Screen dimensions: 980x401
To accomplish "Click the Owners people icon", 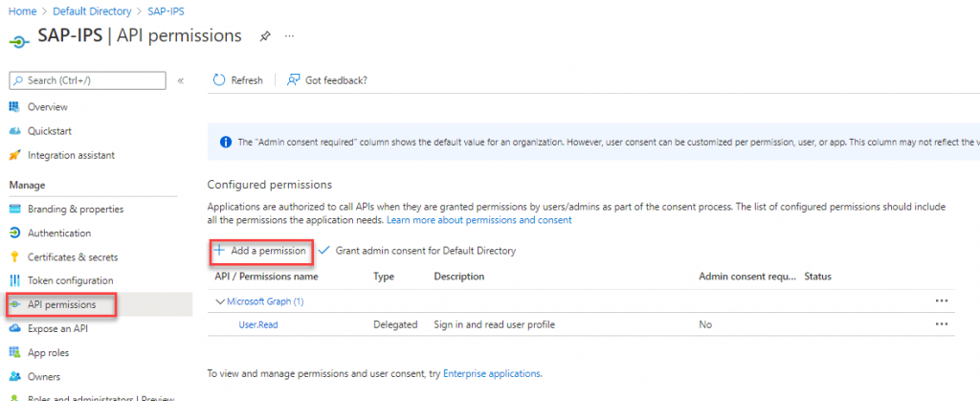I will coord(15,377).
